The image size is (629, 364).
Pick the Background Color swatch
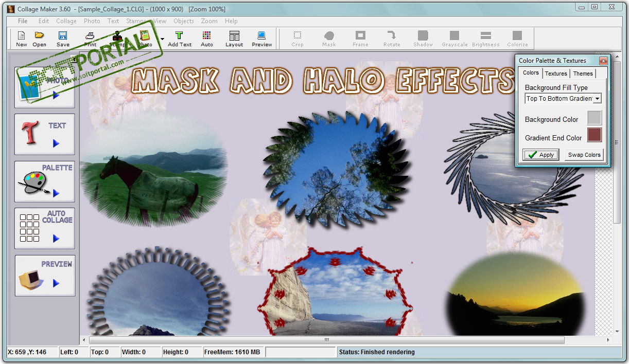click(x=595, y=118)
